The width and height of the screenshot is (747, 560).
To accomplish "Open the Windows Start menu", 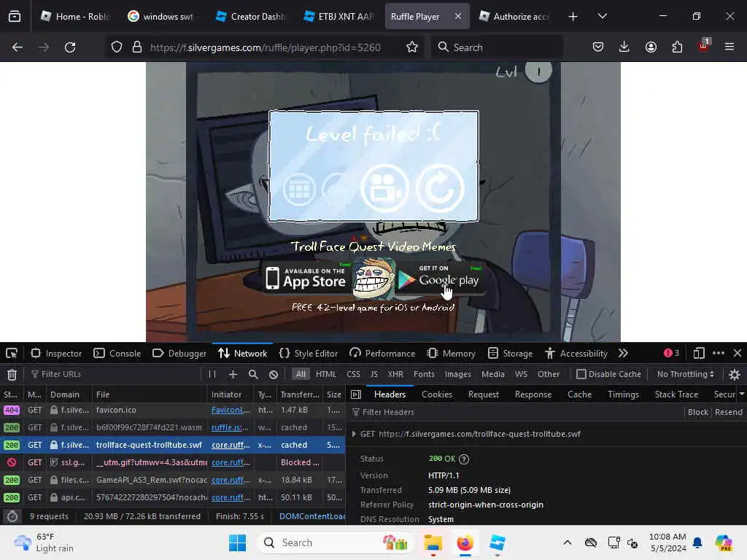I will pyautogui.click(x=237, y=542).
